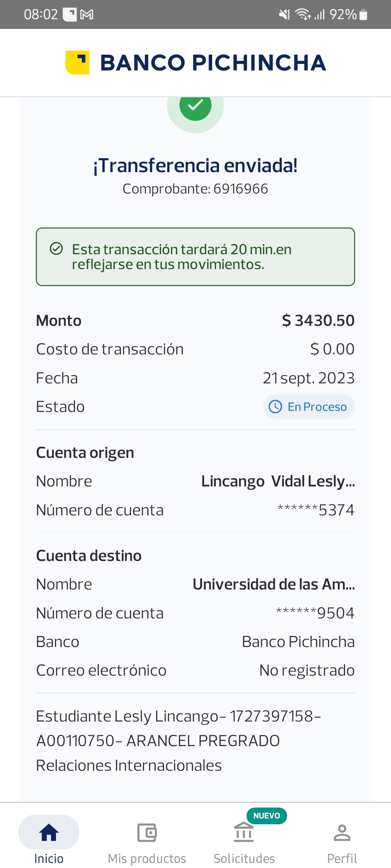
Task: Open Perfil person icon
Action: point(342,833)
